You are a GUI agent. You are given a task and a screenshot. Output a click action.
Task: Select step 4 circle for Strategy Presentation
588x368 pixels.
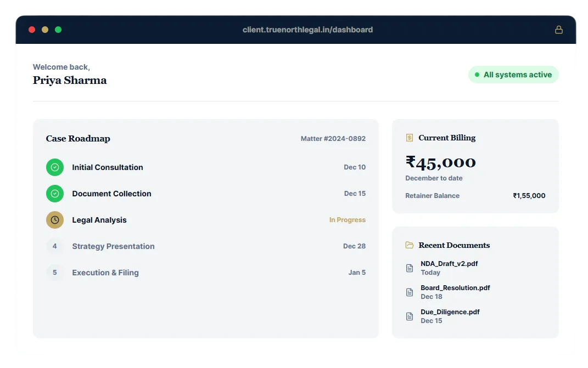click(x=55, y=246)
